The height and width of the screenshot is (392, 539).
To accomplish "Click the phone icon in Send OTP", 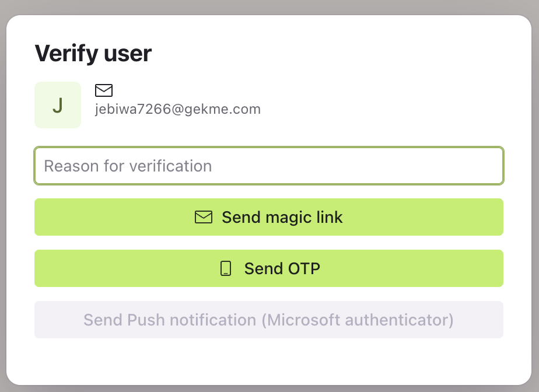I will (x=226, y=269).
